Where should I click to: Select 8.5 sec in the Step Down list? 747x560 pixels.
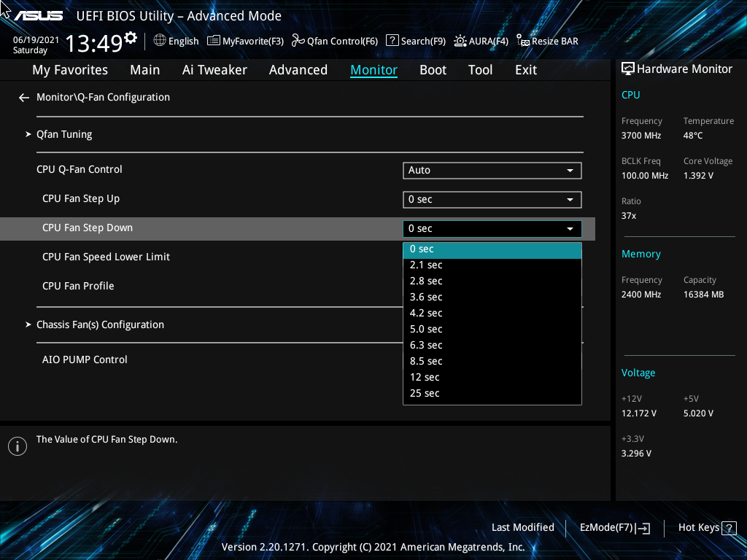(425, 361)
